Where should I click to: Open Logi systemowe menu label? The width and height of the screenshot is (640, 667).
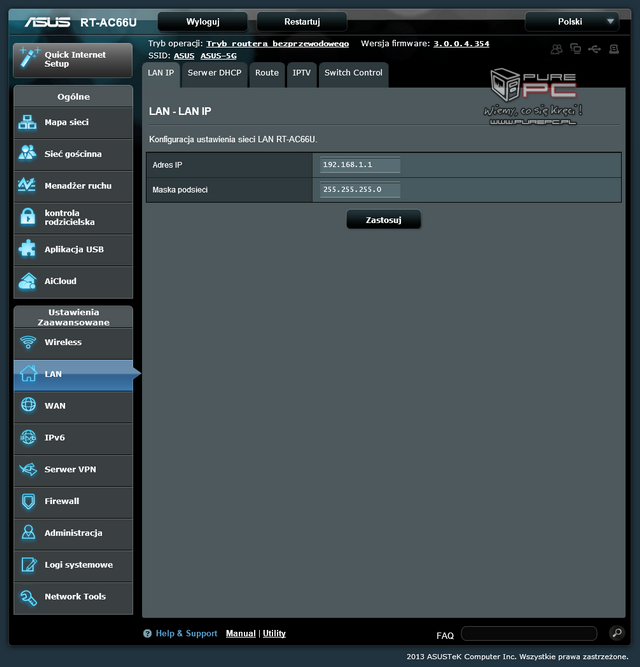click(x=79, y=565)
